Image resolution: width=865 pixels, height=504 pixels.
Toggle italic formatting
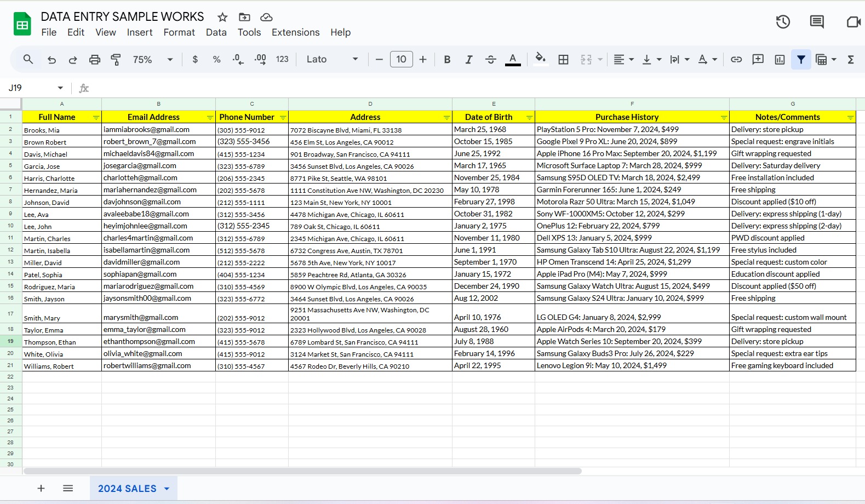469,59
